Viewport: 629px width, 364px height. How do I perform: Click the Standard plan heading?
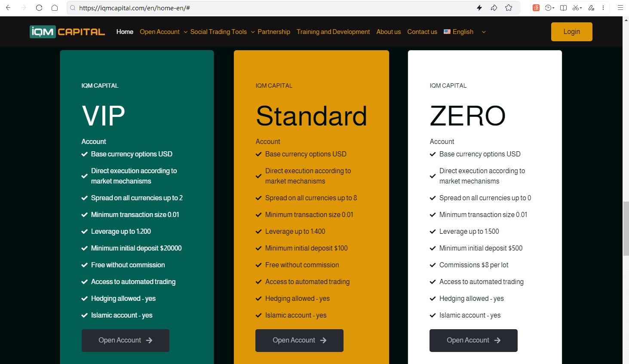click(x=311, y=116)
